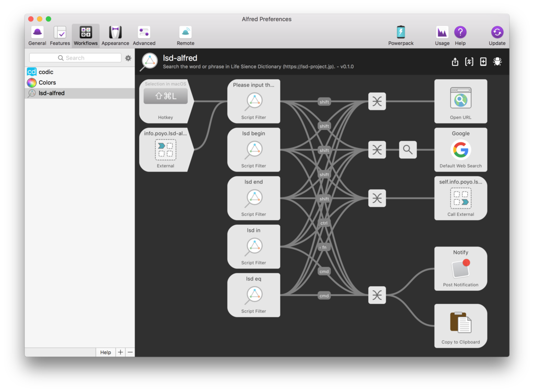Switch to the Features tab
Viewport: 534px width, 392px height.
point(59,35)
